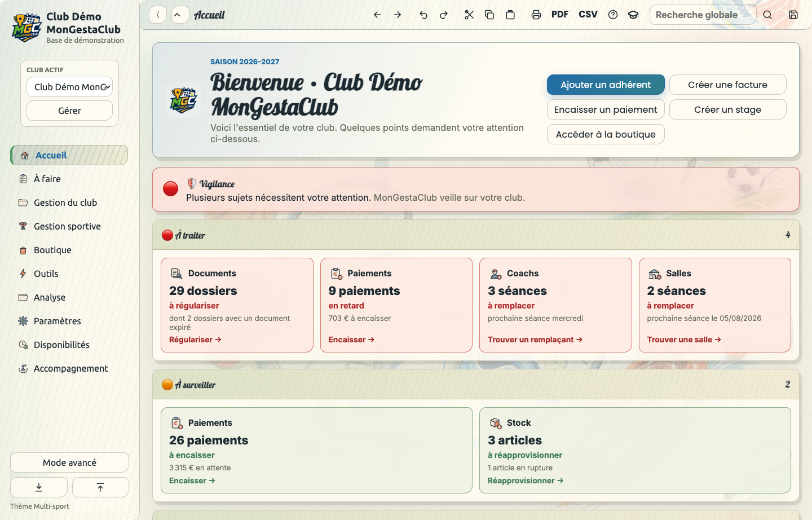
Task: Click the 'SAISON 2026-2027' label
Action: [x=245, y=61]
